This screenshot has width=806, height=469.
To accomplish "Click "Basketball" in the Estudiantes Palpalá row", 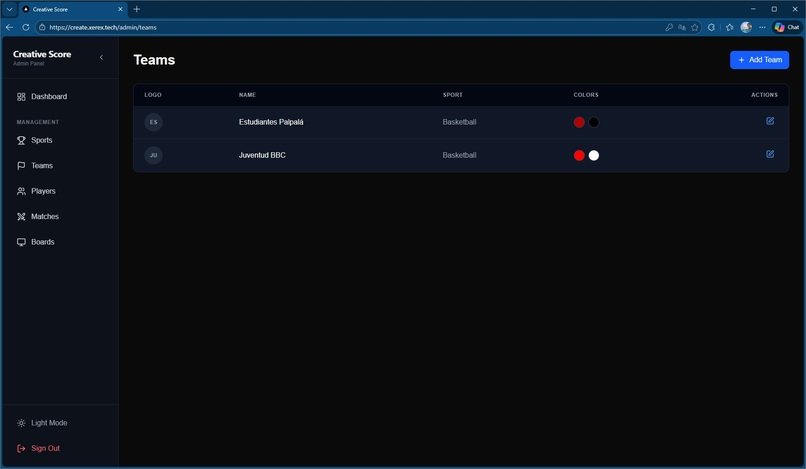I will (x=459, y=122).
